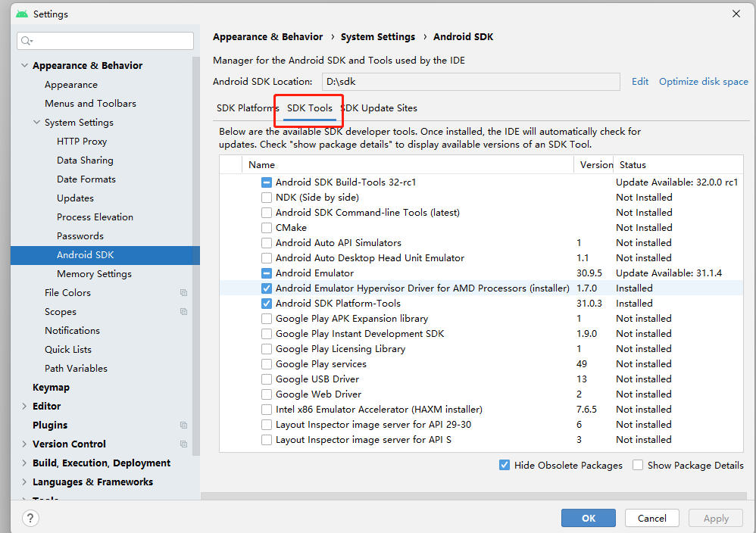This screenshot has width=756, height=533.
Task: Click version cell '31.0.3'
Action: click(589, 304)
